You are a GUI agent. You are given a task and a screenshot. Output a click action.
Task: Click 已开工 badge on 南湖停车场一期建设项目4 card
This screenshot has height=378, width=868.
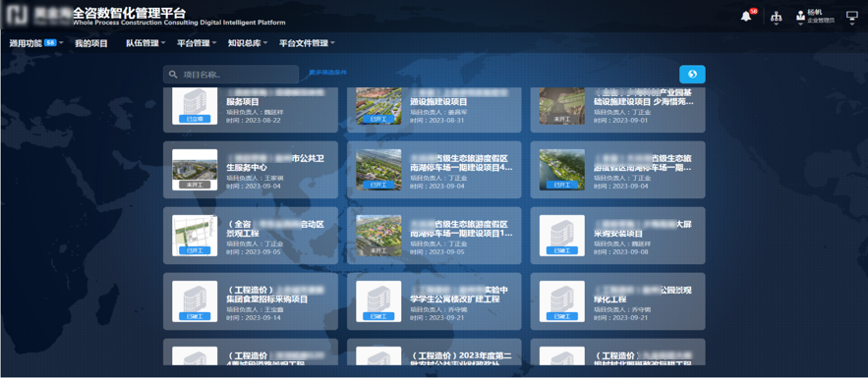point(378,186)
